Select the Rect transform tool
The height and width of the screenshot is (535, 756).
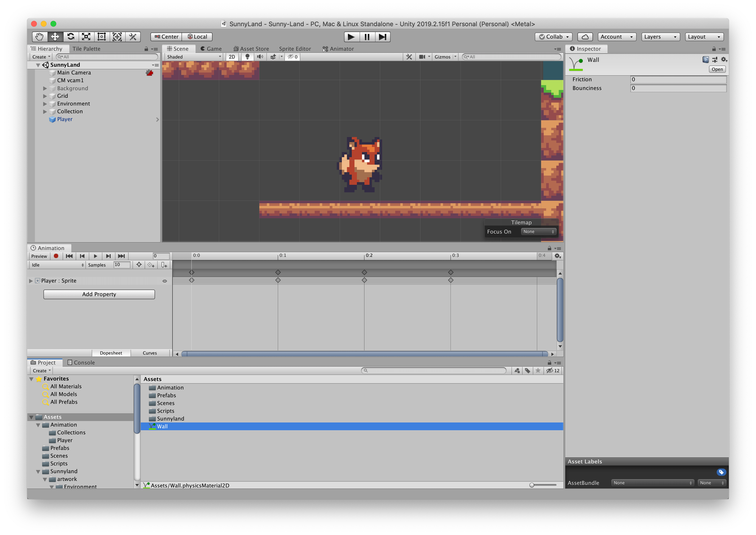102,37
